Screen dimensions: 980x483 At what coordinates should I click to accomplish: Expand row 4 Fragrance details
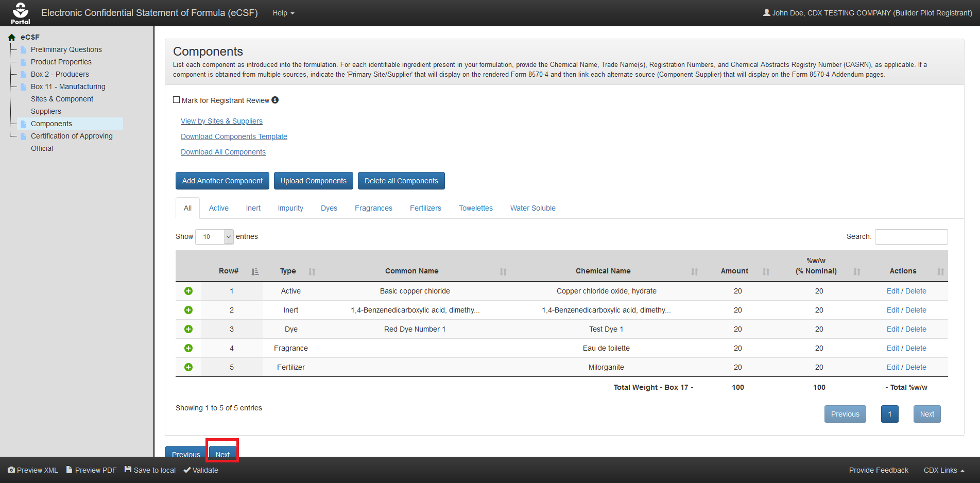[188, 348]
